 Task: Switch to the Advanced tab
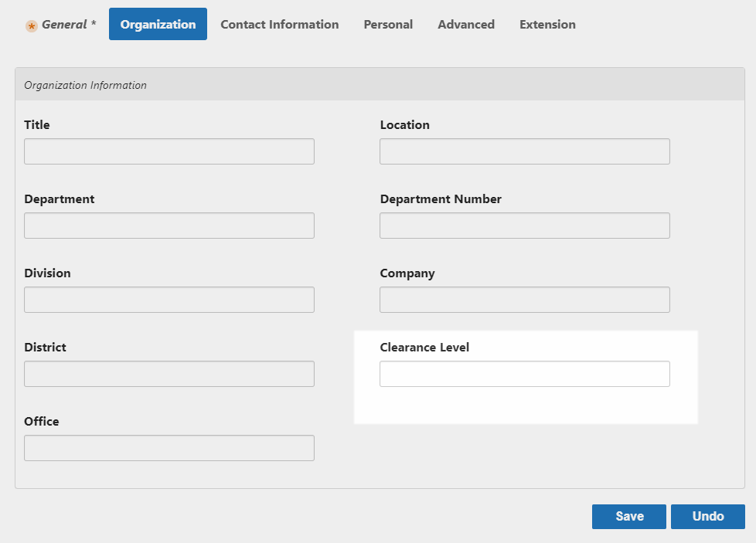[x=465, y=25]
